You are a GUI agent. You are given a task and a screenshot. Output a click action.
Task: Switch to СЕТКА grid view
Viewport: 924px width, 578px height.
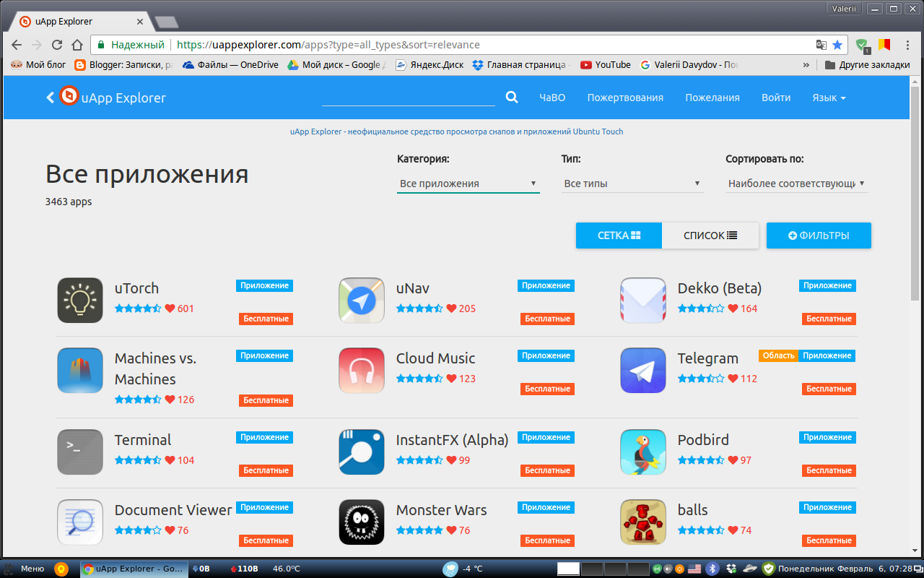click(619, 236)
